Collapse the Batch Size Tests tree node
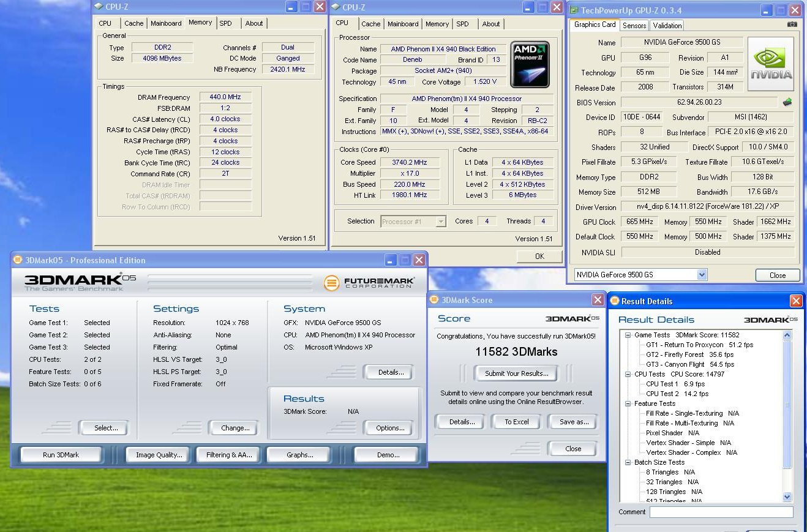Image resolution: width=807 pixels, height=532 pixels. coord(628,462)
